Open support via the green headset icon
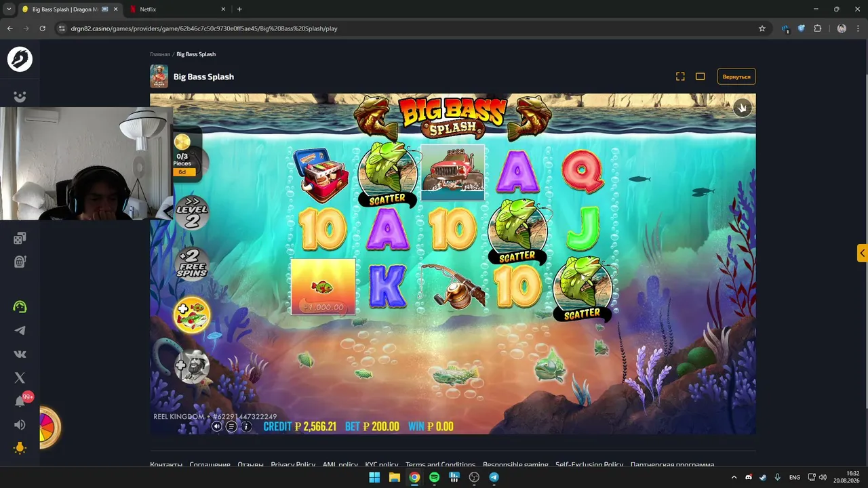 20,306
